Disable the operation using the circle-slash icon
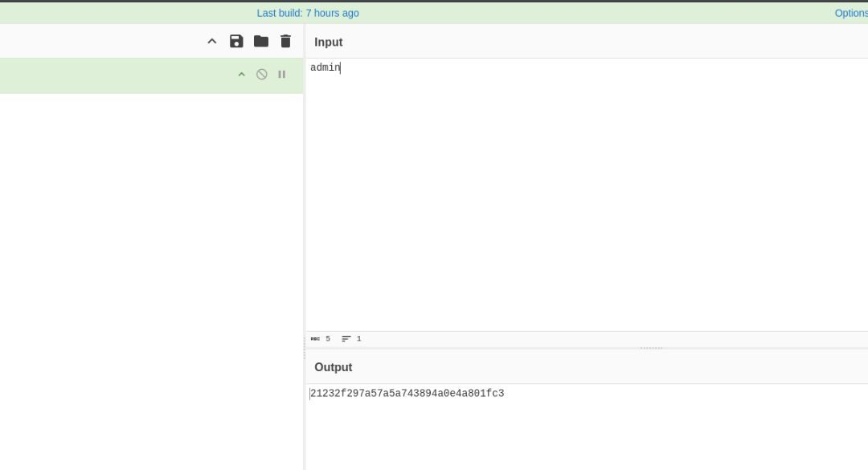This screenshot has height=470, width=868. click(x=262, y=74)
